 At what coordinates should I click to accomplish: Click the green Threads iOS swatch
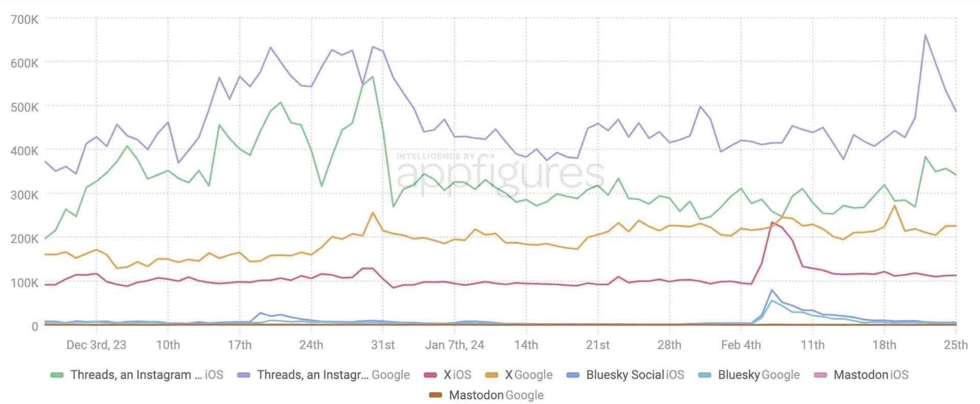pos(57,375)
